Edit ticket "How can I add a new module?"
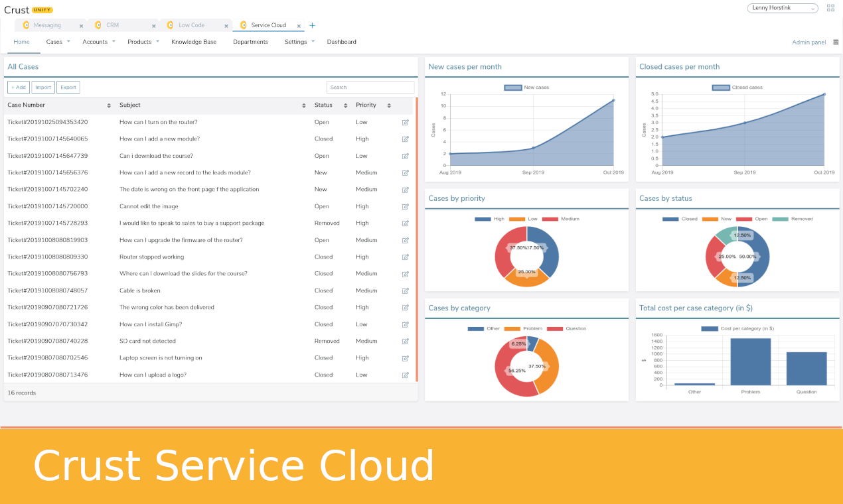The height and width of the screenshot is (504, 843). coord(405,139)
